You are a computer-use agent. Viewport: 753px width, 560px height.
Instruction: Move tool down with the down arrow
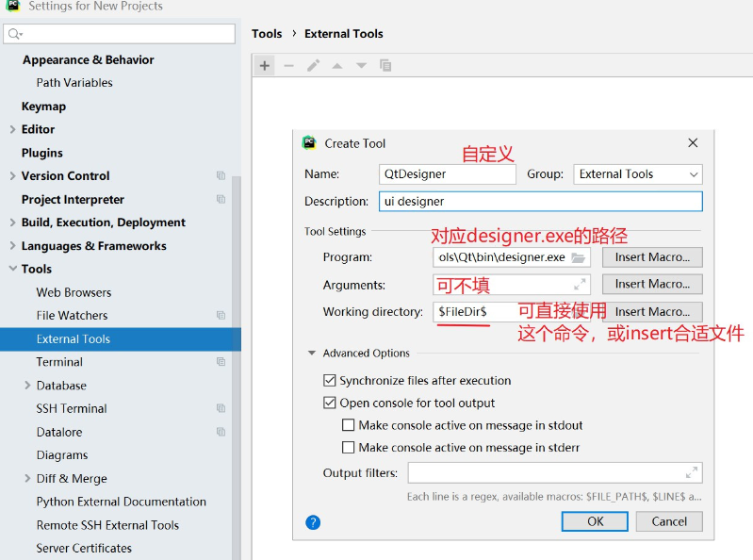coord(361,65)
